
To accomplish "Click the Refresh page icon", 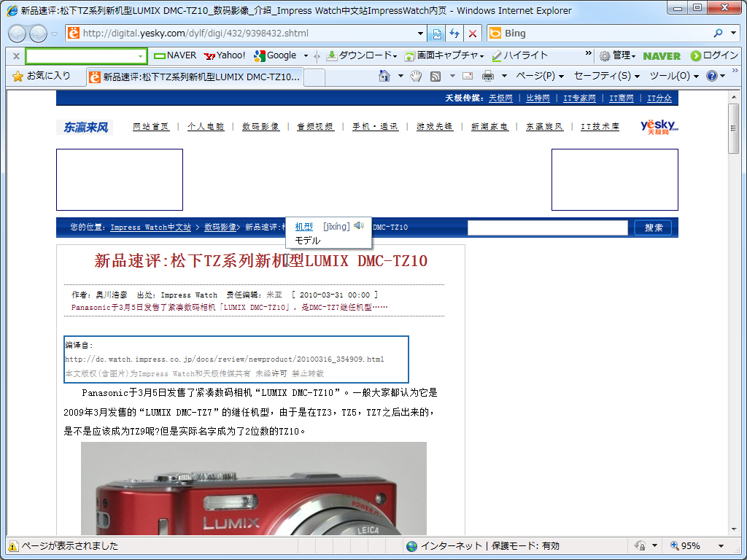I will pyautogui.click(x=454, y=34).
